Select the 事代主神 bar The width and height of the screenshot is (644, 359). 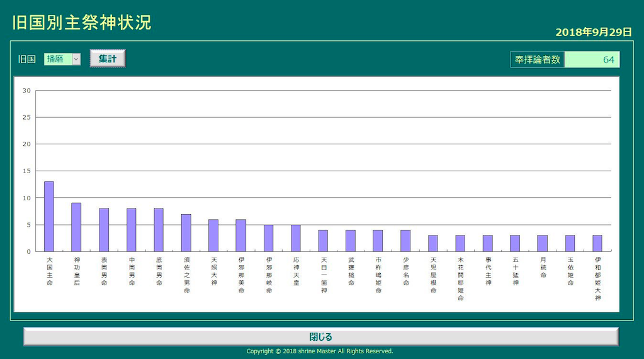[487, 244]
